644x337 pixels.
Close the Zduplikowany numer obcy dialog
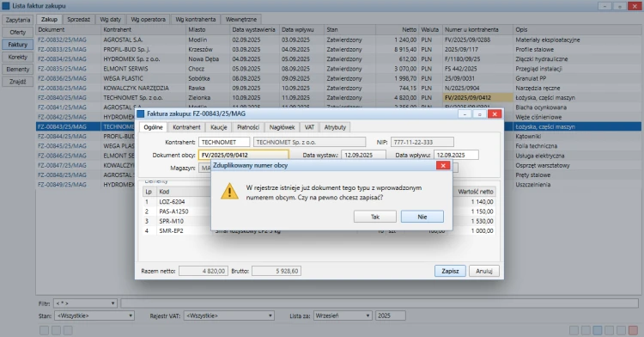[443, 165]
